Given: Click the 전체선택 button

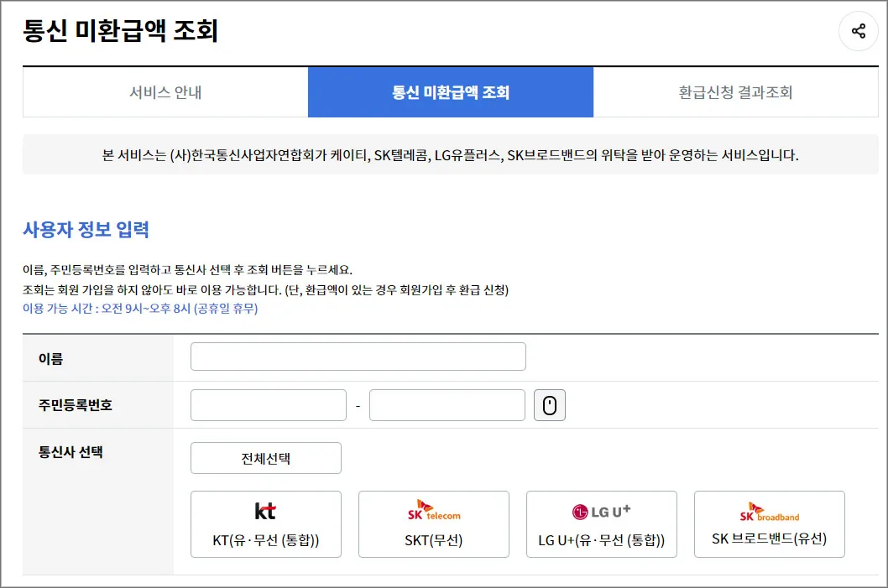Looking at the screenshot, I should tap(266, 457).
